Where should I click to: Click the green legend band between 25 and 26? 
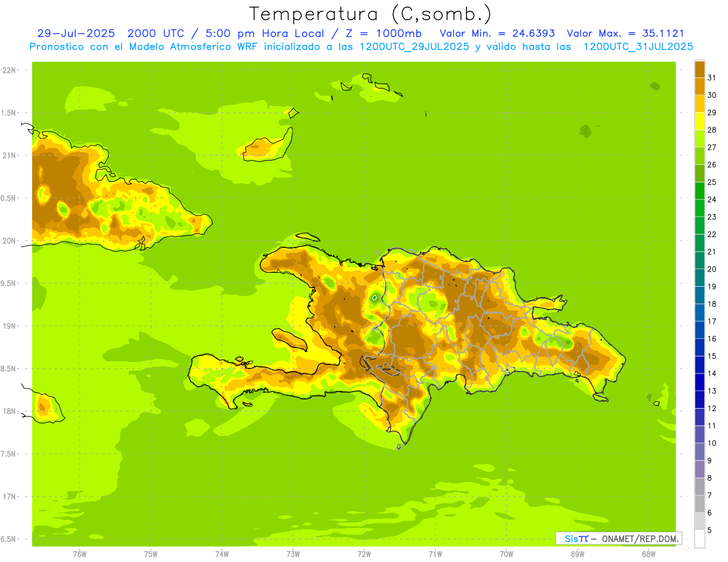coord(699,173)
